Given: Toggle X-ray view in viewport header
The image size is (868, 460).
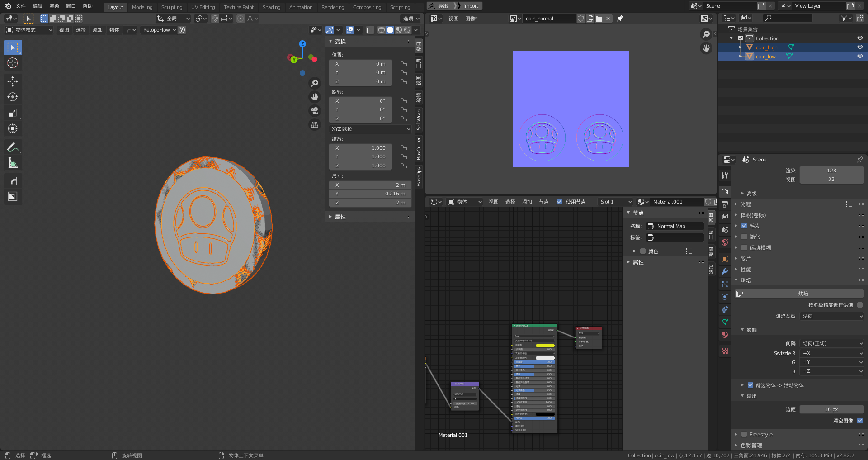Looking at the screenshot, I should pyautogui.click(x=370, y=30).
